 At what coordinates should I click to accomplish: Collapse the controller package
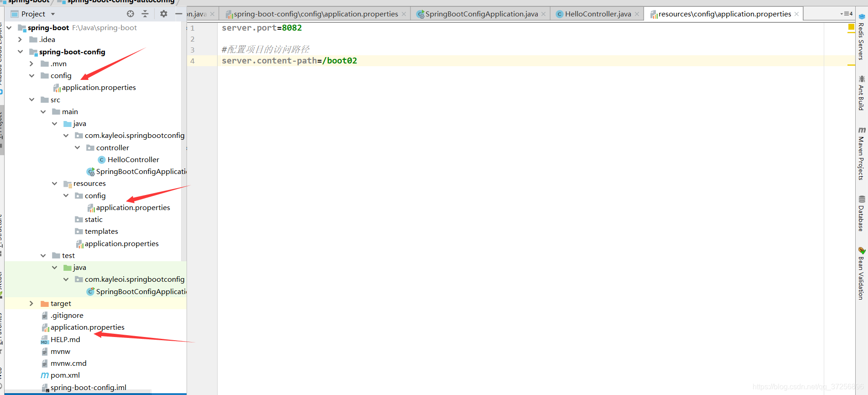77,147
